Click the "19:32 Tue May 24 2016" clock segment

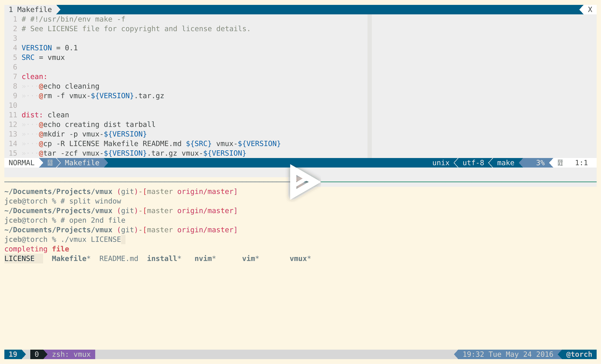pos(508,354)
